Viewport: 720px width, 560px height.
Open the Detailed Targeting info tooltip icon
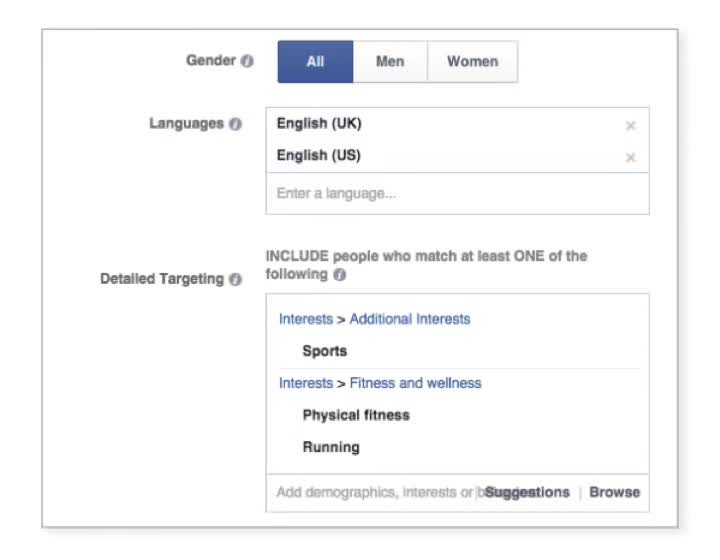[x=235, y=280]
